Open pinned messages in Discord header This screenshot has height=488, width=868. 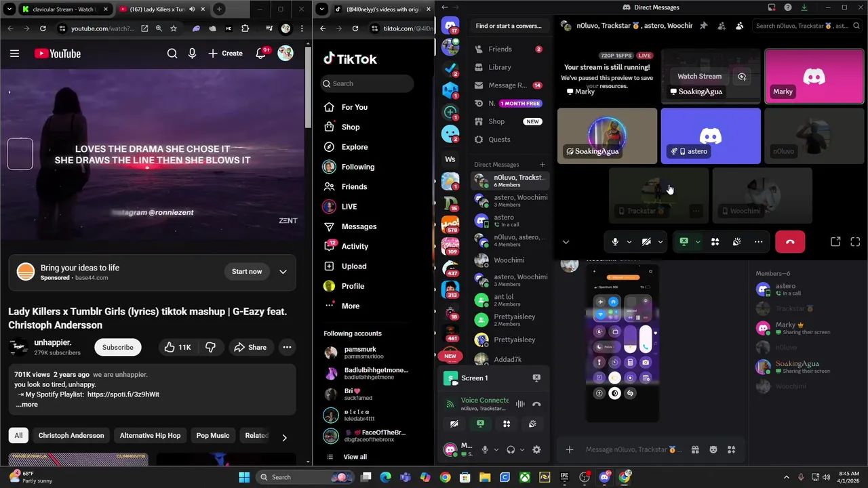(x=703, y=26)
